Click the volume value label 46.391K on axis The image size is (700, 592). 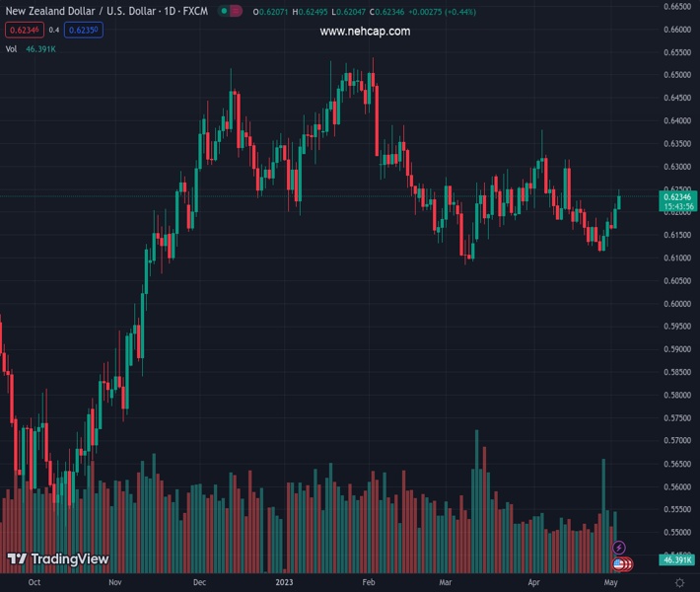coord(678,560)
